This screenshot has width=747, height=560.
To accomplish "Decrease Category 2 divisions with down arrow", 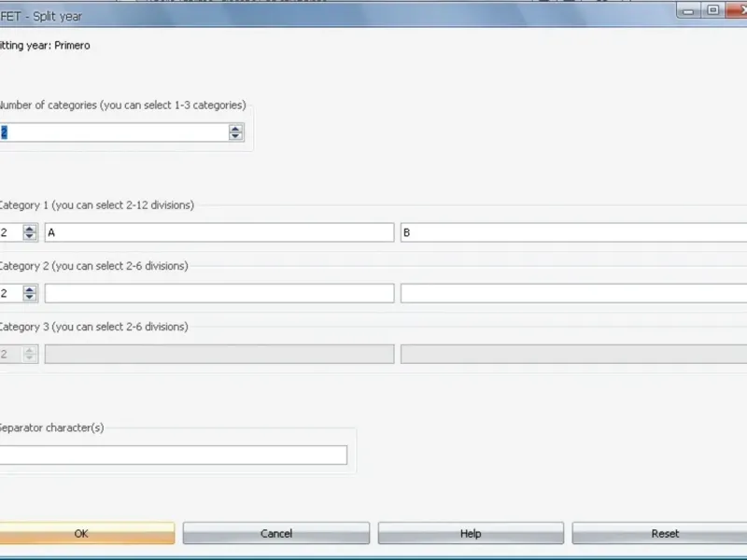I will click(x=30, y=297).
